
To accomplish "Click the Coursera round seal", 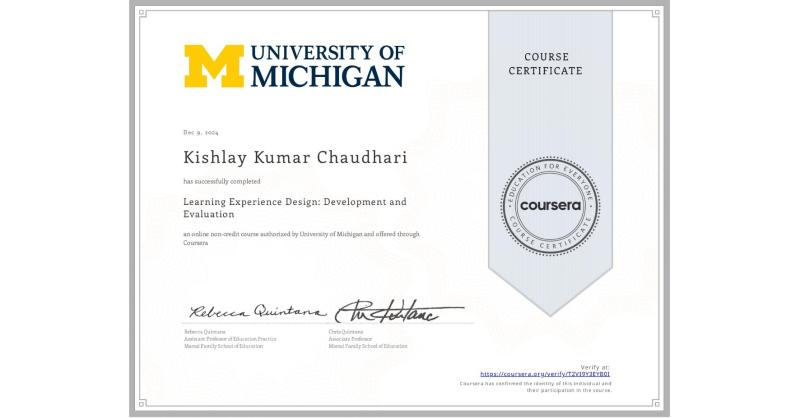I will (x=550, y=206).
